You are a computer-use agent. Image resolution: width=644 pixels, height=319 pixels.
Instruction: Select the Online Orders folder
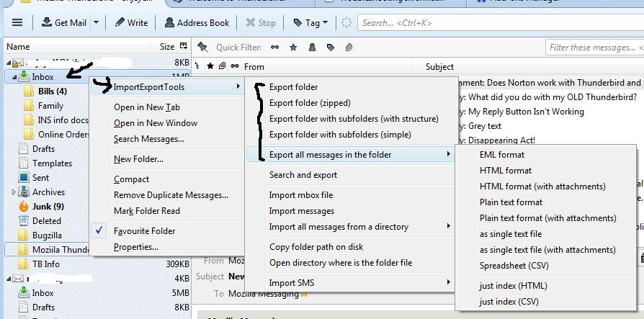click(63, 134)
